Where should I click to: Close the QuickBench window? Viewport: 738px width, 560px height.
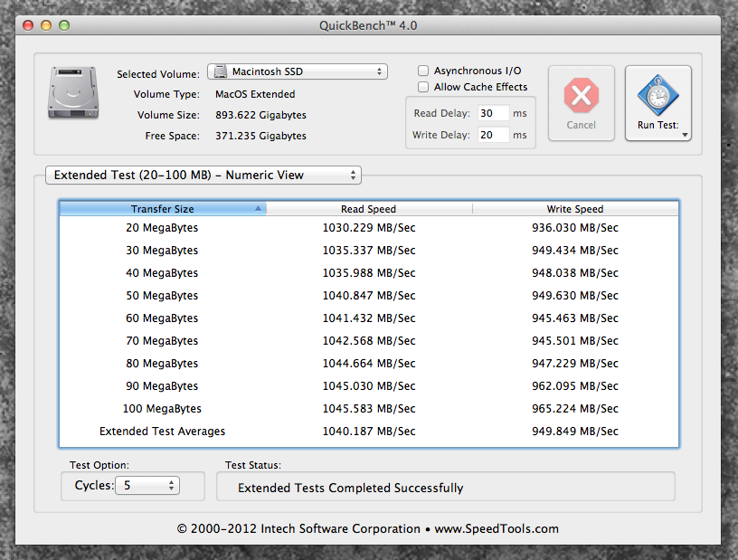tap(28, 25)
